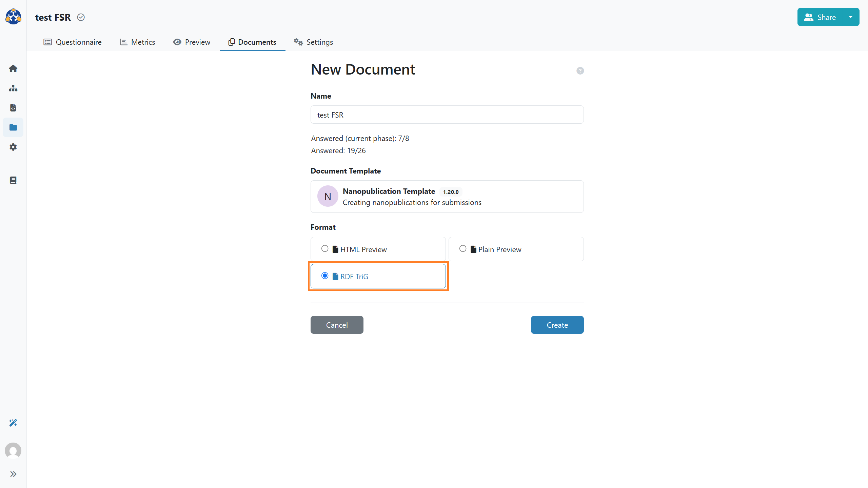Click the help question mark icon
The width and height of the screenshot is (868, 488).
[580, 70]
